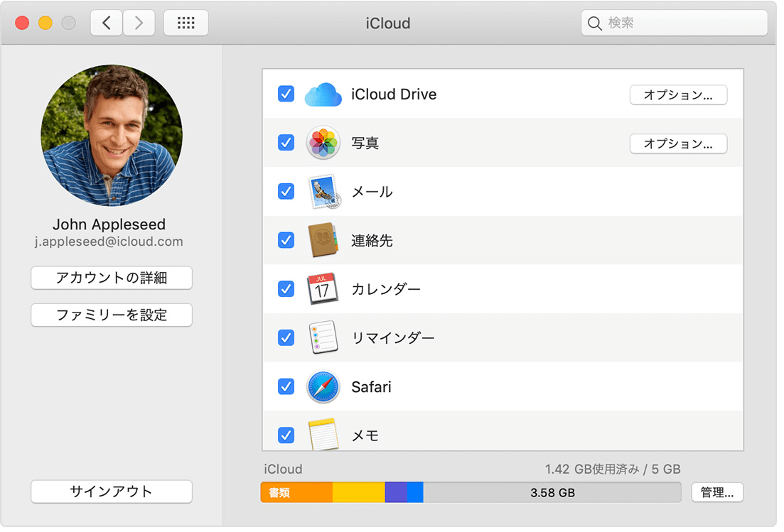Toggle the メール checkbox
Image resolution: width=784 pixels, height=532 pixels.
pyautogui.click(x=286, y=191)
